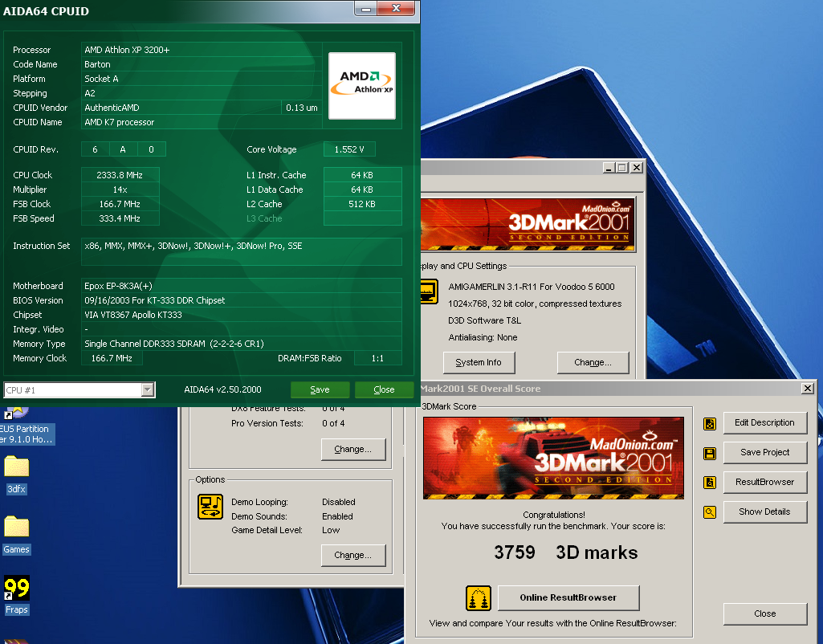The height and width of the screenshot is (644, 823).
Task: Click the Online ResultBrowser button
Action: click(568, 597)
